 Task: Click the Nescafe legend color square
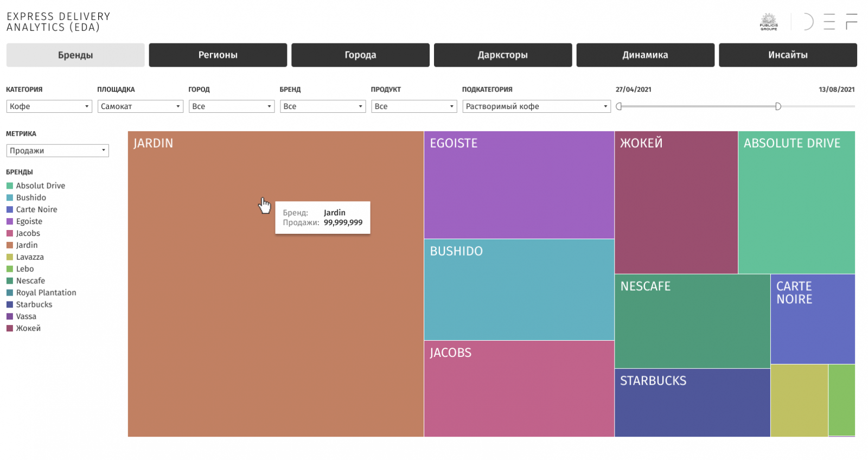coord(10,281)
